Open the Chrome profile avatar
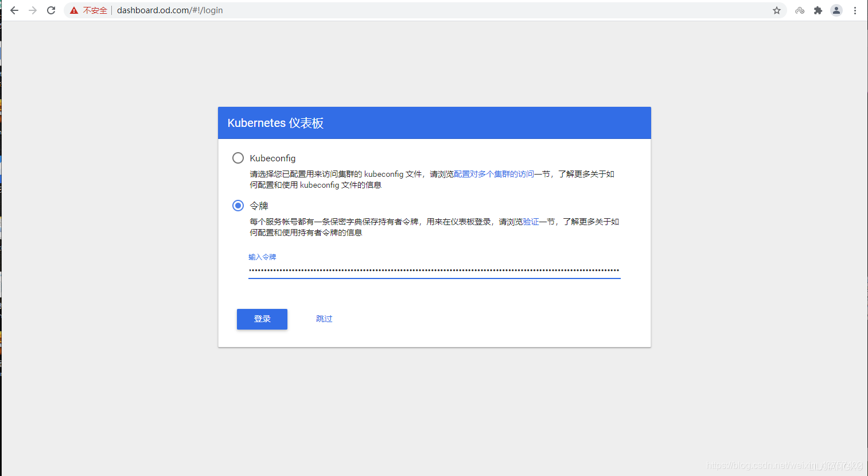The image size is (868, 476). (836, 10)
